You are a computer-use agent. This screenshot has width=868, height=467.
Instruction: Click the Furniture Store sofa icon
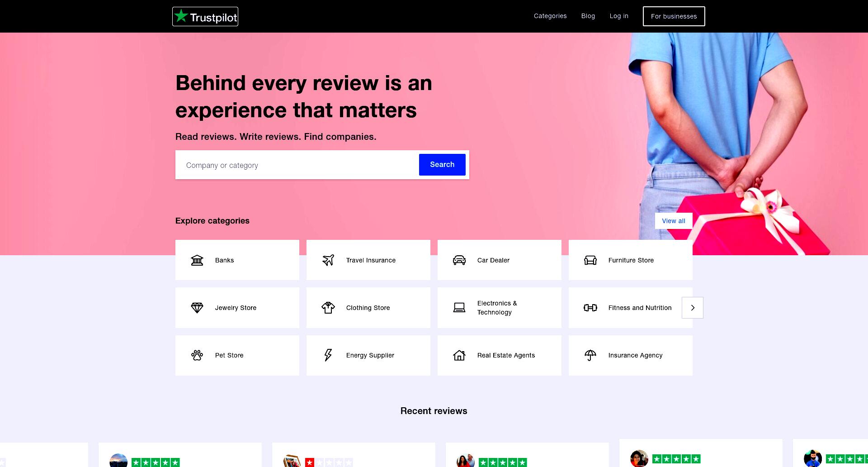(x=590, y=260)
